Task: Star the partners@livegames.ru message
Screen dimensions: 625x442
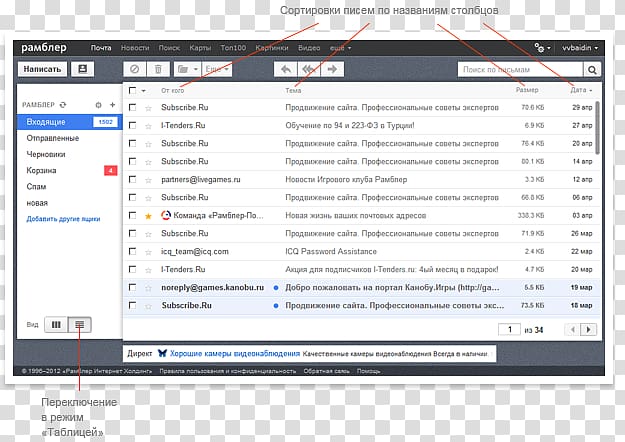Action: 148,180
